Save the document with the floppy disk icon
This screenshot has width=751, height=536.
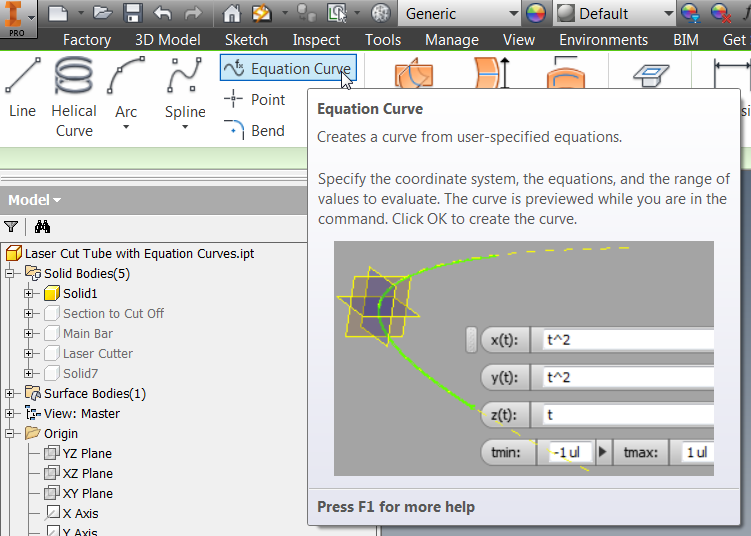pos(133,13)
